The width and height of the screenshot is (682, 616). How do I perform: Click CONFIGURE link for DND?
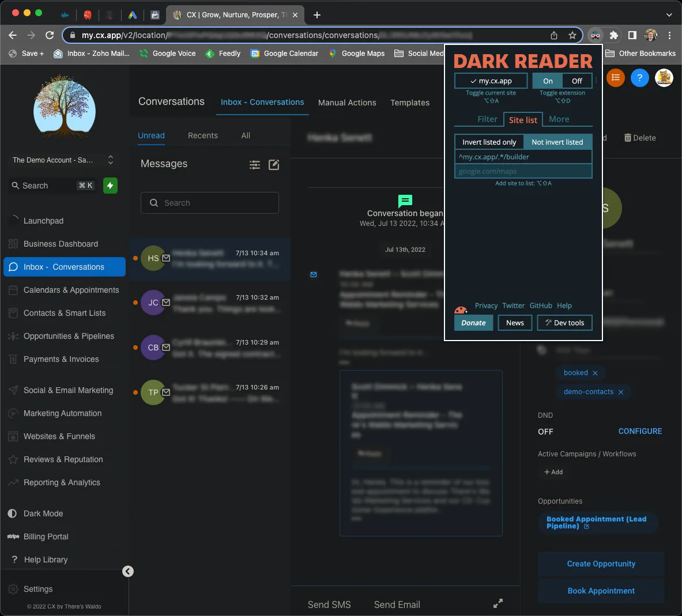coord(640,431)
